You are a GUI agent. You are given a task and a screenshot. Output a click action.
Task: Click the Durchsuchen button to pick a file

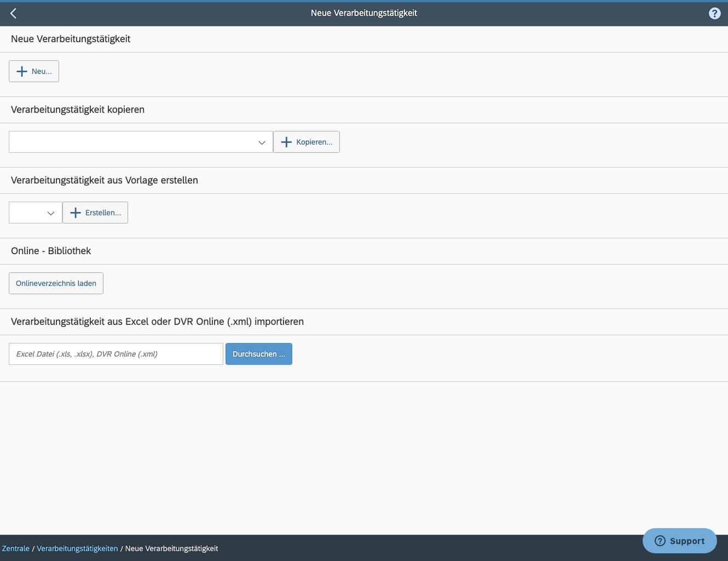(x=258, y=353)
